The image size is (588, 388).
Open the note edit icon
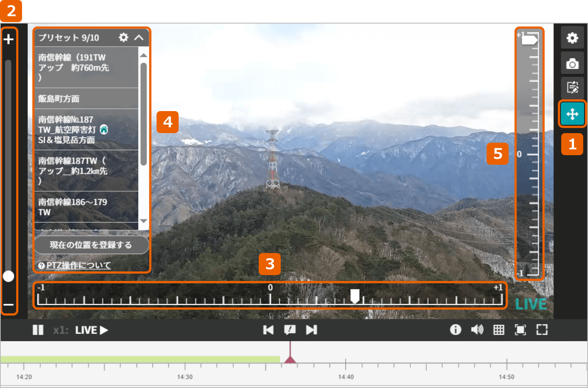point(572,88)
